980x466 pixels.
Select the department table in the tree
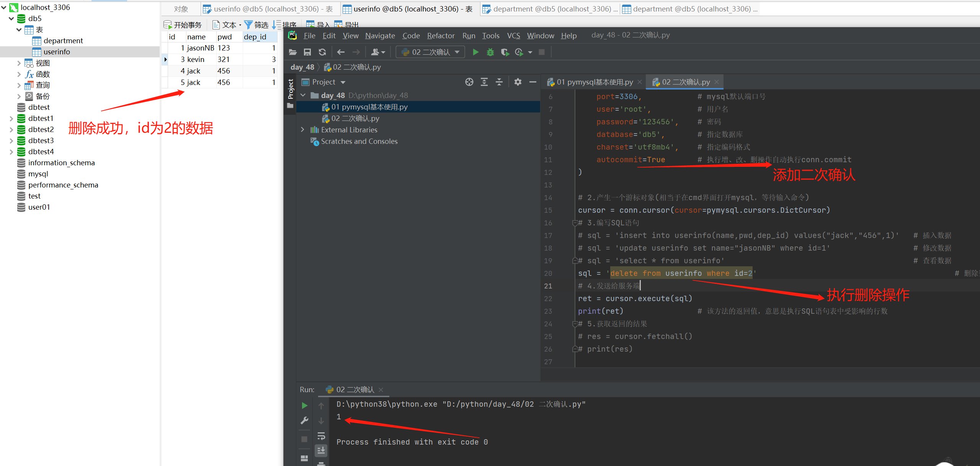coord(63,41)
